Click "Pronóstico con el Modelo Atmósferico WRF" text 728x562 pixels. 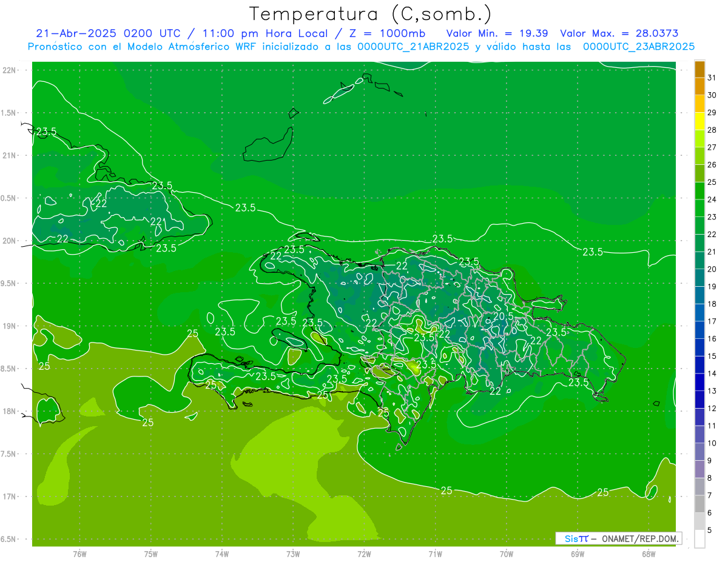coord(142,47)
